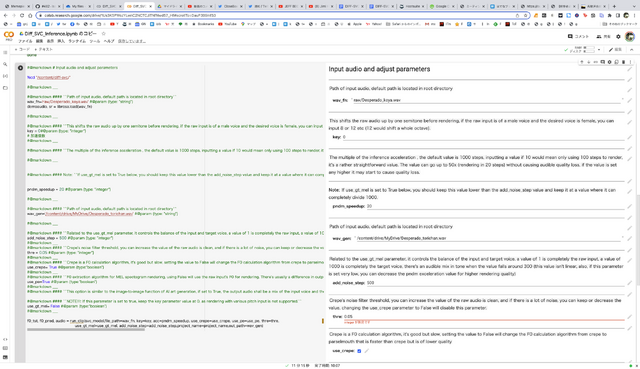Edit use_crepe field pencil icon
This screenshot has height=369, width=640.
(367, 351)
